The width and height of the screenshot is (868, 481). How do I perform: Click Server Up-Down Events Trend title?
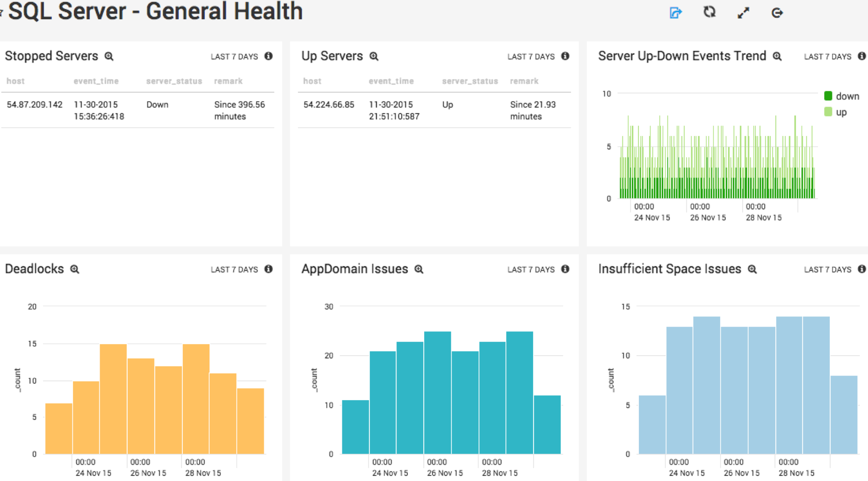tap(682, 56)
